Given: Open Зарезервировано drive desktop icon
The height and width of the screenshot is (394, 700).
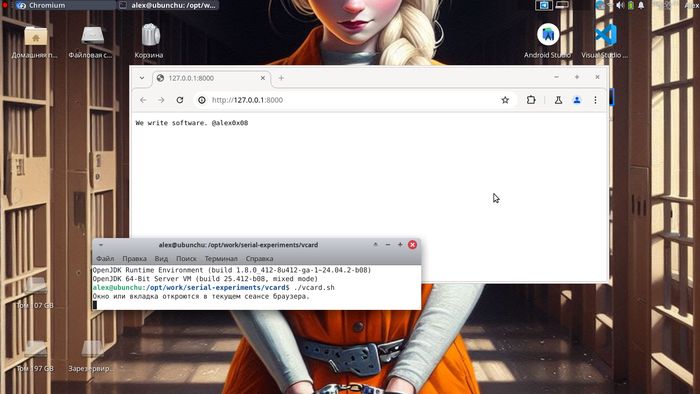Looking at the screenshot, I should click(x=92, y=357).
